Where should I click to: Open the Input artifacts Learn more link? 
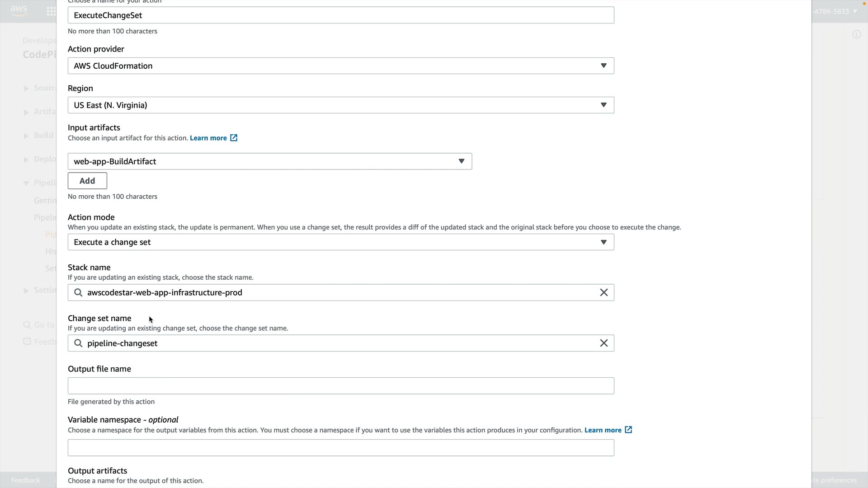(208, 138)
